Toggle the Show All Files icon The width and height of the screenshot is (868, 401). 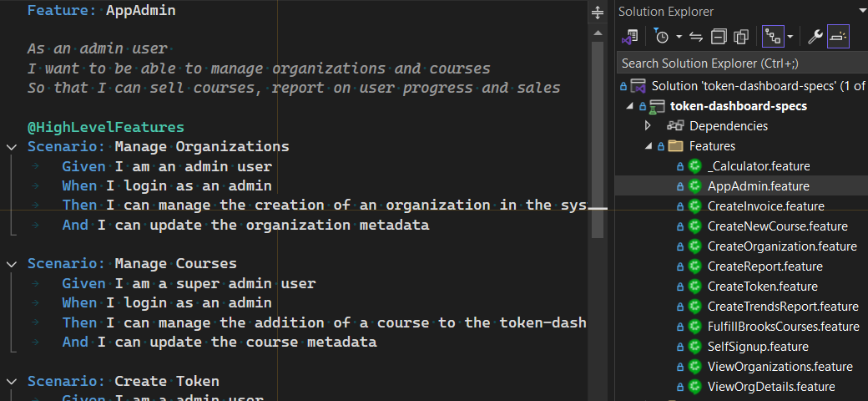point(740,37)
